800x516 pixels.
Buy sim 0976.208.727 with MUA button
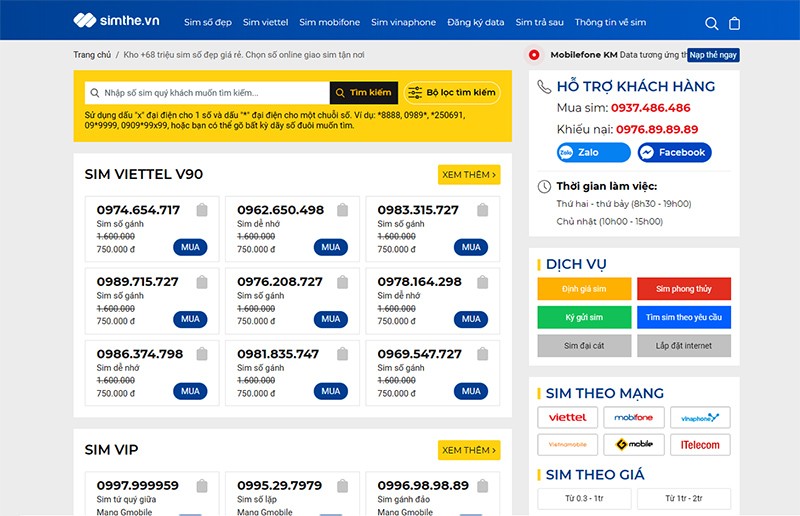331,319
